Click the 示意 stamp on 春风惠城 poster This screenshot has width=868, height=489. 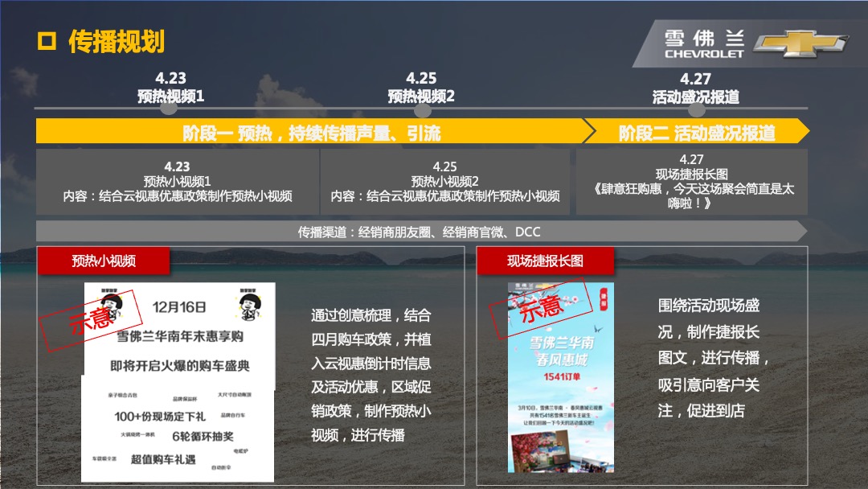click(542, 307)
